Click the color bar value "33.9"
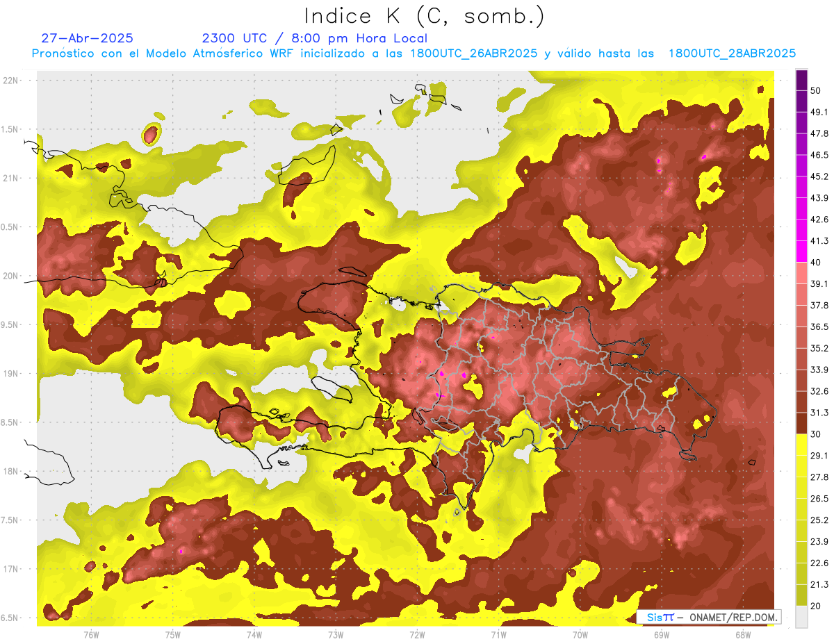This screenshot has width=834, height=644. click(x=819, y=370)
